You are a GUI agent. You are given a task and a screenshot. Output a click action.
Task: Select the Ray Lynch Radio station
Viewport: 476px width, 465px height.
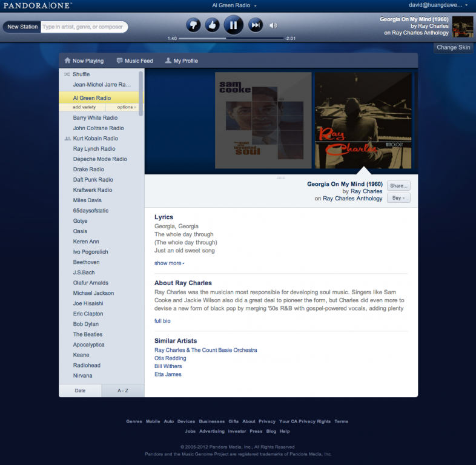[94, 149]
